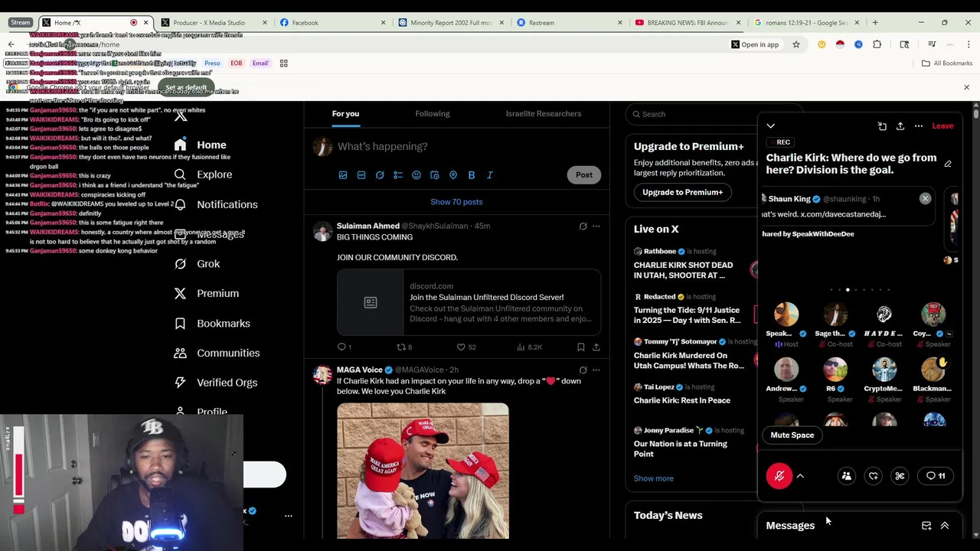Open more options on Sulaiman Ahmed's post

(x=596, y=227)
